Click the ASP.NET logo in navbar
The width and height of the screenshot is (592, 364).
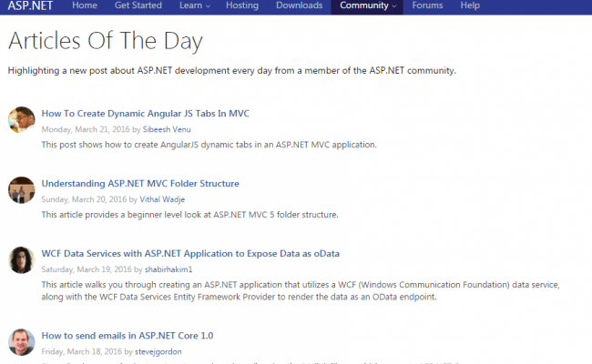coord(30,5)
